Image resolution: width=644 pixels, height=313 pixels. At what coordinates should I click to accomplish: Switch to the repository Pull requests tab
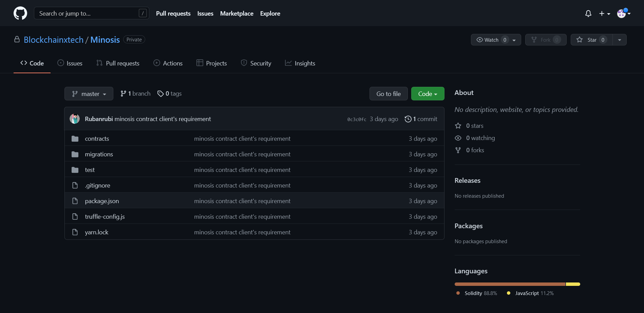click(x=118, y=63)
